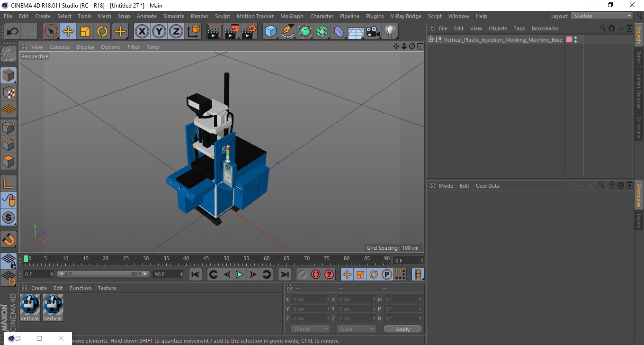Viewport: 644px width, 345px height.
Task: Render the active view
Action: coord(215,32)
